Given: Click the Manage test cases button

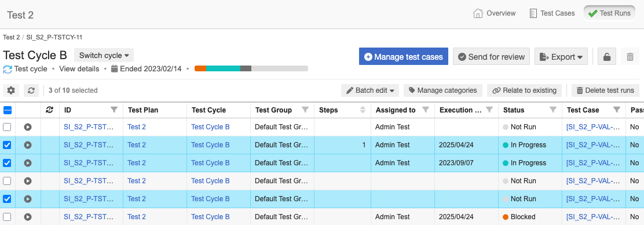Looking at the screenshot, I should [x=403, y=57].
